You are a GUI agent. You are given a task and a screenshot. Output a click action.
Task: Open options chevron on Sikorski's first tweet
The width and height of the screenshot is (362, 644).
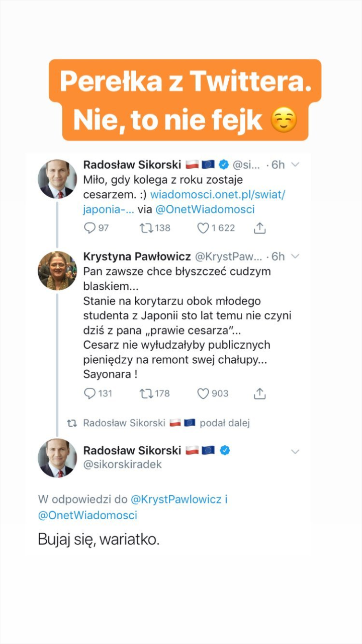(295, 165)
